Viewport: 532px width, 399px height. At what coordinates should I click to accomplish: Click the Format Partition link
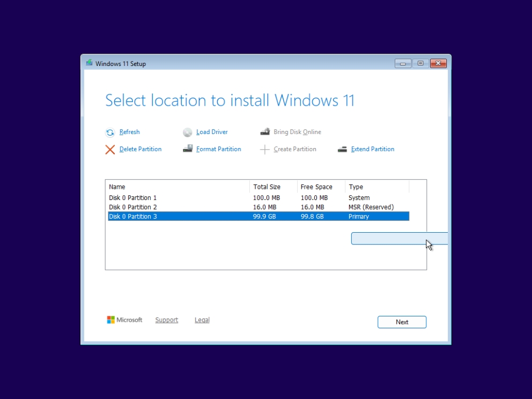click(x=218, y=149)
